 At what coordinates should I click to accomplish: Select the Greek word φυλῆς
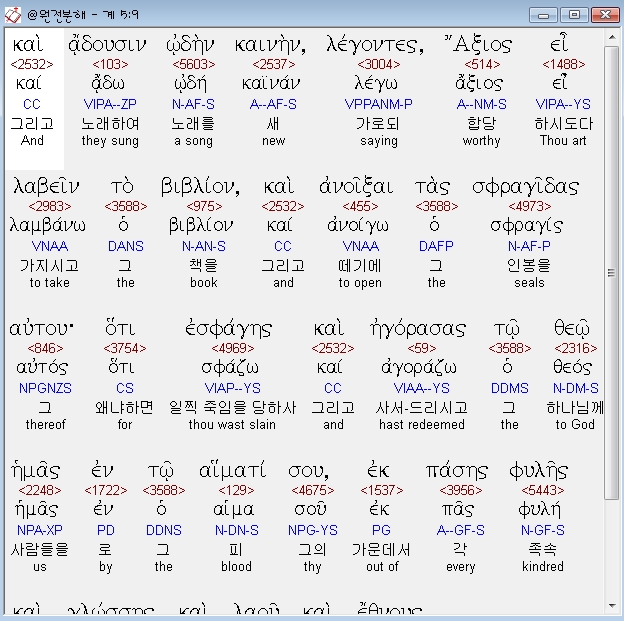coord(539,471)
